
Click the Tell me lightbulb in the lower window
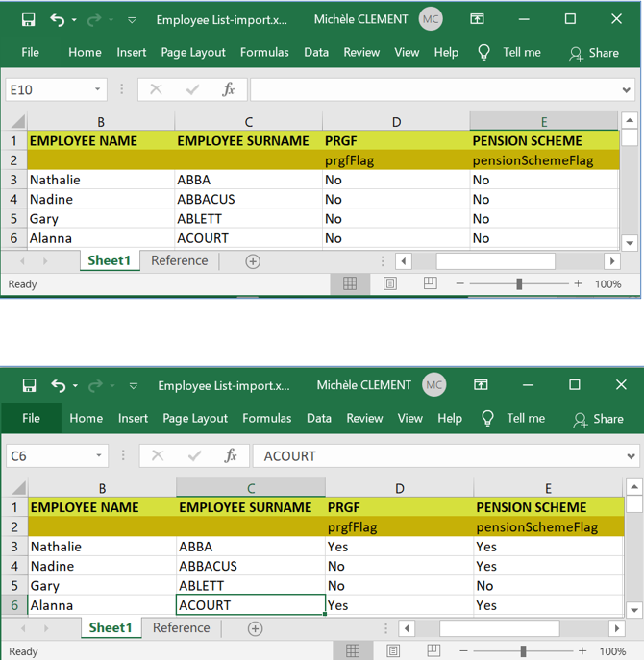coord(487,419)
